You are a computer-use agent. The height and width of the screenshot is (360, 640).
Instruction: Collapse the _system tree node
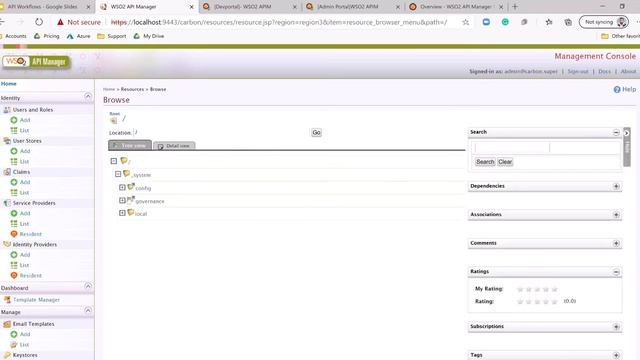pos(118,174)
